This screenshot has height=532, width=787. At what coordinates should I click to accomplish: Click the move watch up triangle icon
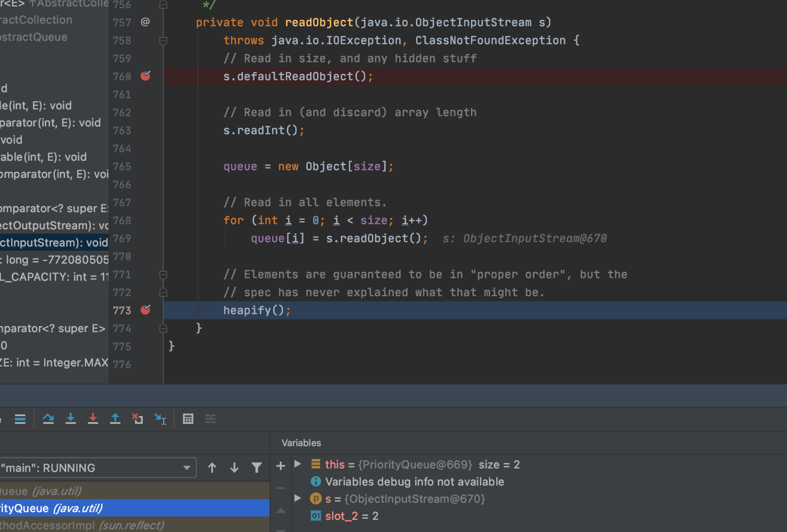[x=280, y=511]
